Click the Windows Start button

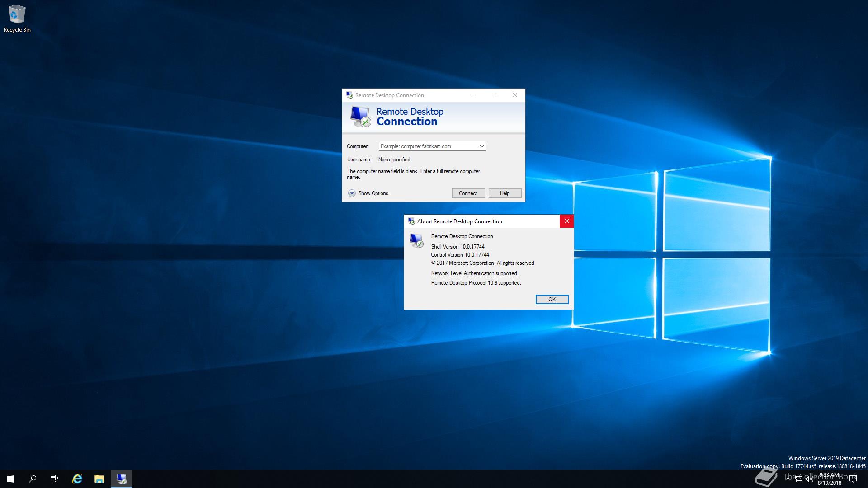(x=11, y=479)
